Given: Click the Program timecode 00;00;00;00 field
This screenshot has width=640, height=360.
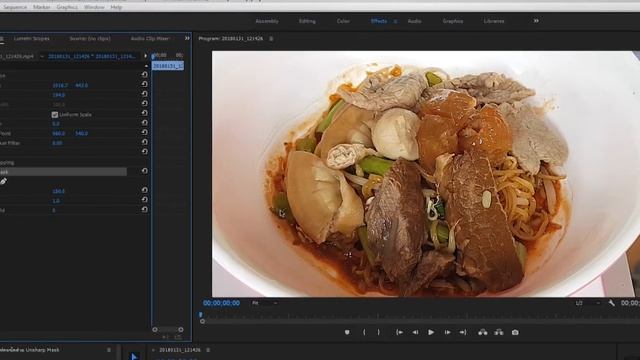Looking at the screenshot, I should click(221, 303).
